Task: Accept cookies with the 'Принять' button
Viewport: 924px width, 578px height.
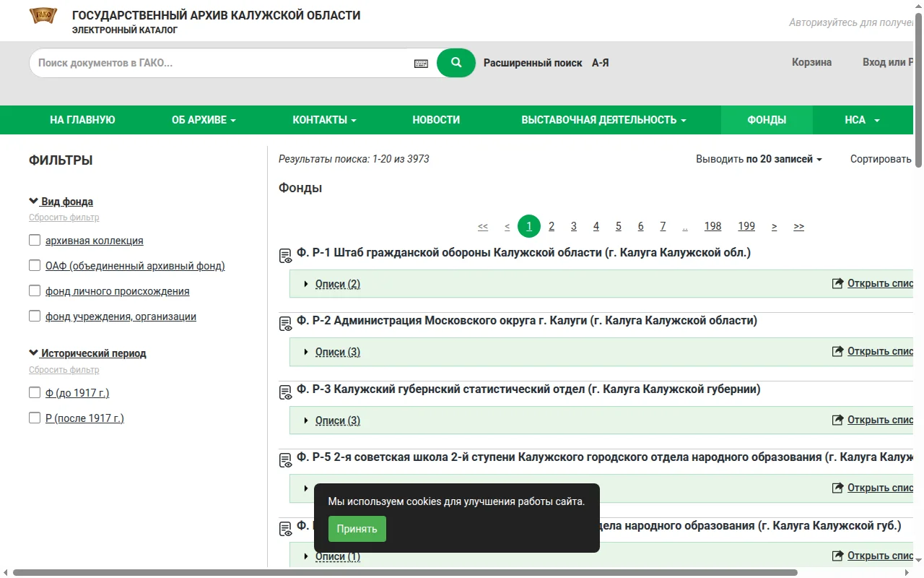Action: pos(357,529)
